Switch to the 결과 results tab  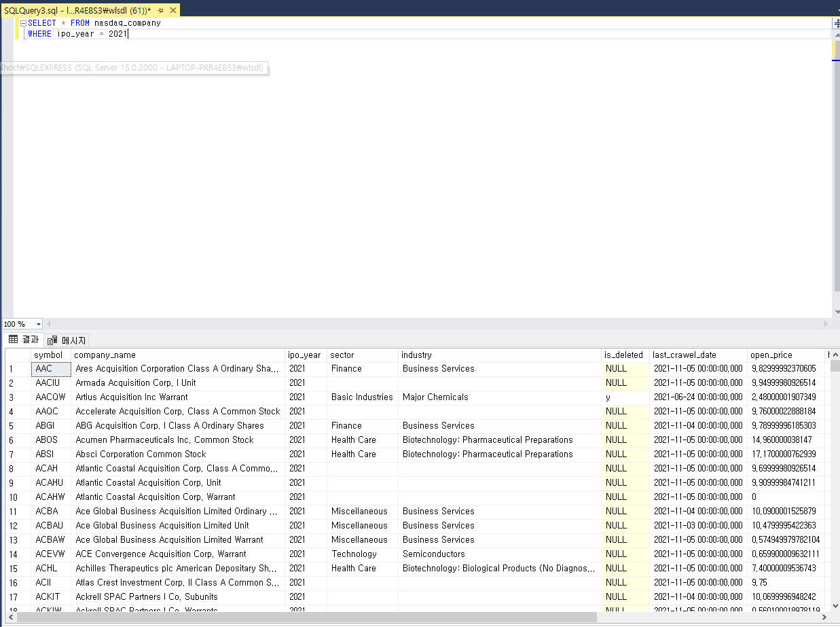pos(24,340)
